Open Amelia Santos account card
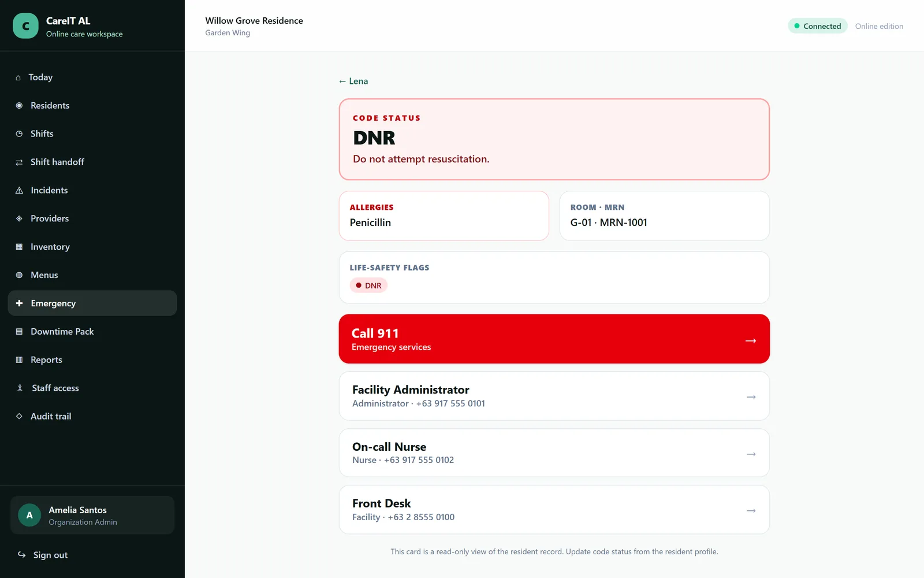The image size is (924, 578). click(92, 515)
